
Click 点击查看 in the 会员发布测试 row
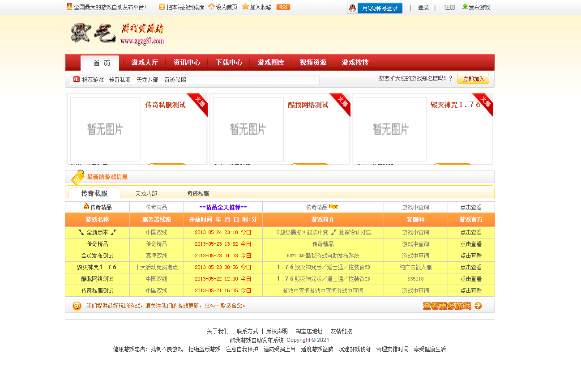tap(471, 256)
